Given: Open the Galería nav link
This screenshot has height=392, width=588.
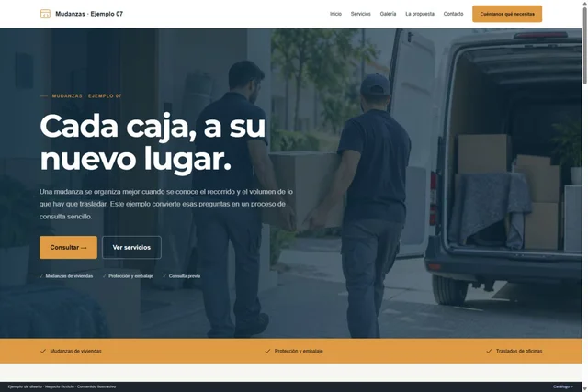Looking at the screenshot, I should (x=388, y=14).
